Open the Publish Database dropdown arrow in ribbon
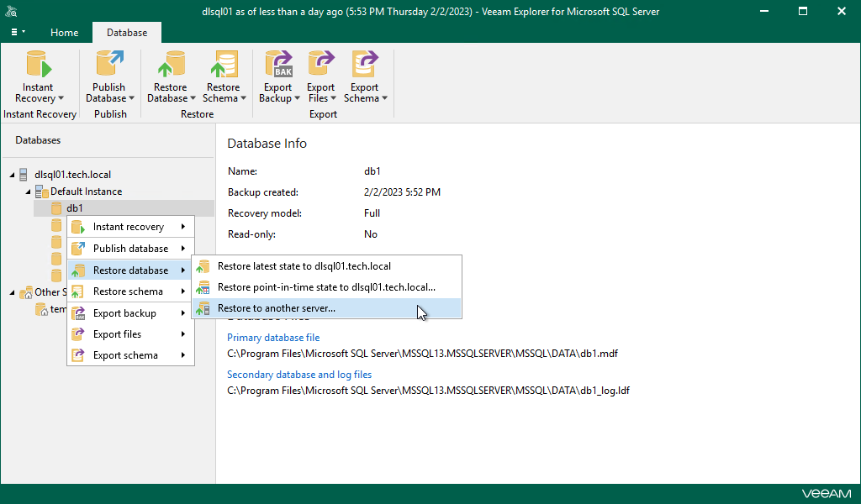861x504 pixels. [x=132, y=98]
